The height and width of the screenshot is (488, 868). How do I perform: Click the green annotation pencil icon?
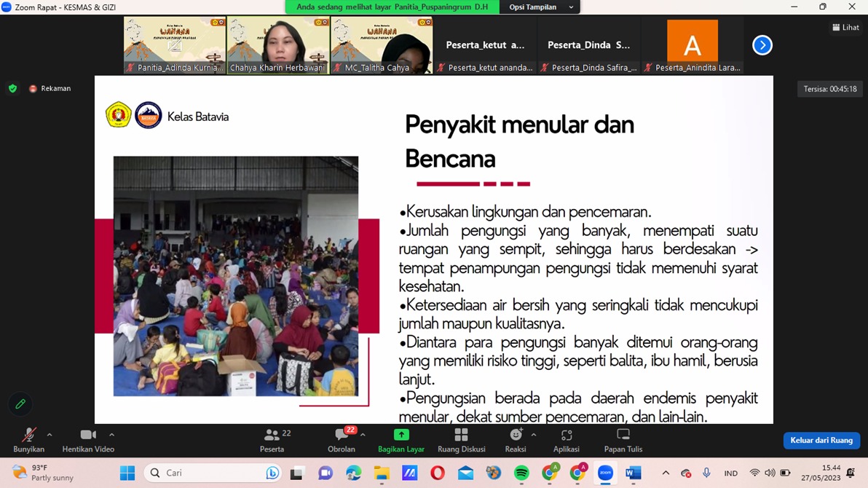coord(20,404)
